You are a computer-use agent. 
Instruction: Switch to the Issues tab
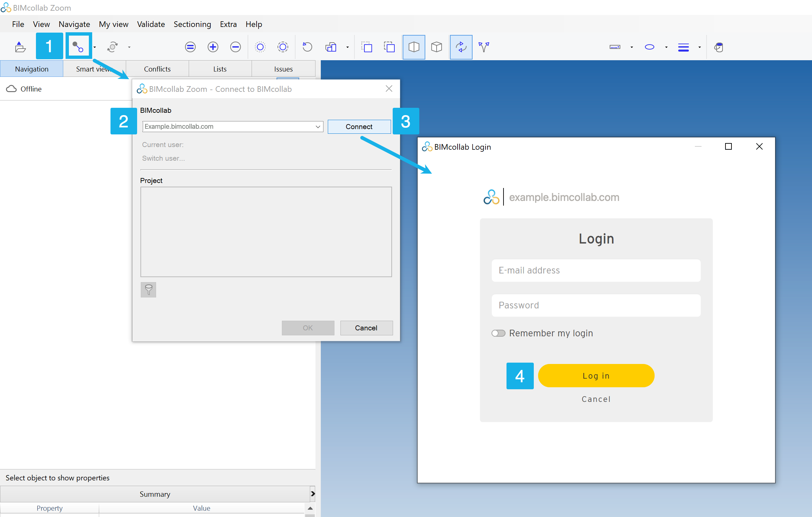tap(283, 69)
